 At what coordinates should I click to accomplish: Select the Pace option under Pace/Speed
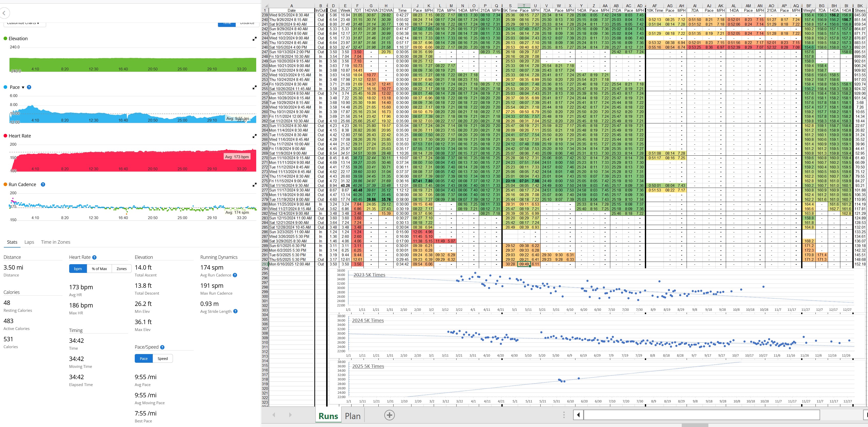(x=144, y=359)
